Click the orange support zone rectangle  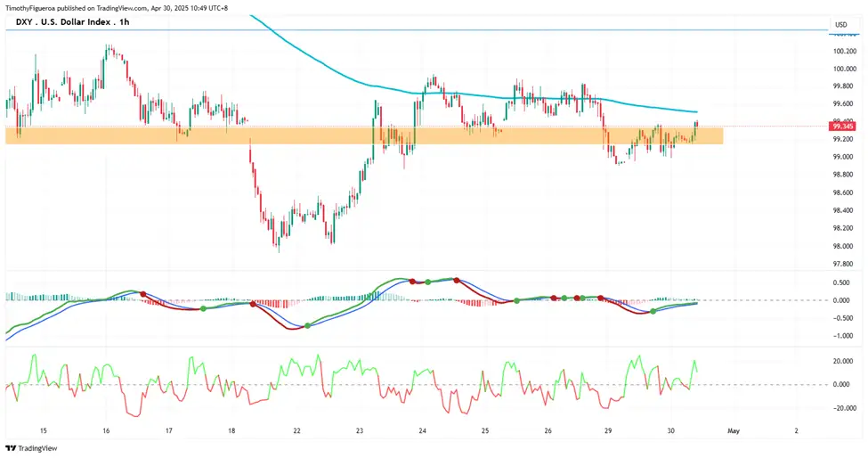click(364, 135)
